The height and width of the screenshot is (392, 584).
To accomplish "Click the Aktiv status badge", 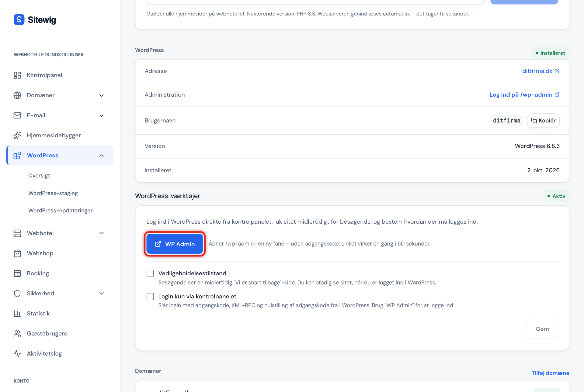I will tap(556, 196).
